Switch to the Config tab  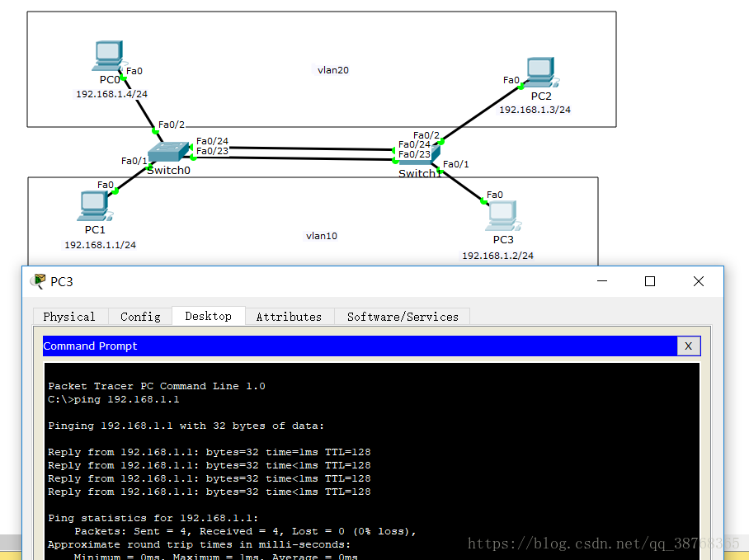point(140,317)
